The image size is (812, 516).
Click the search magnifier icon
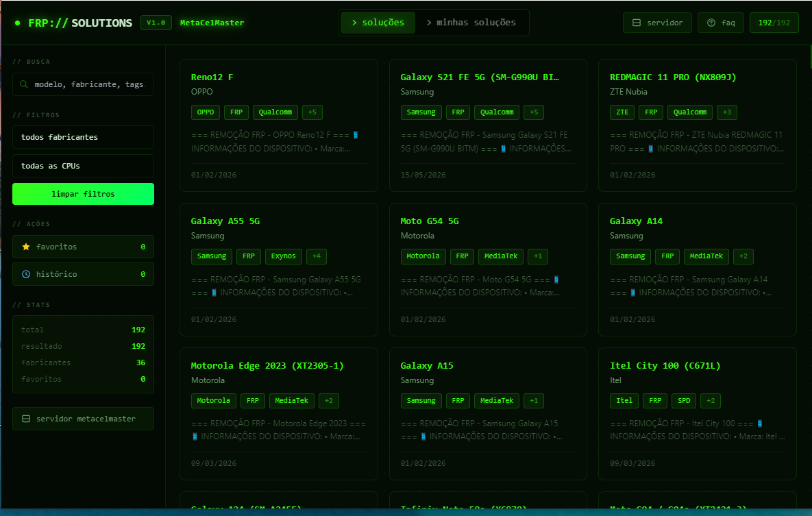24,84
